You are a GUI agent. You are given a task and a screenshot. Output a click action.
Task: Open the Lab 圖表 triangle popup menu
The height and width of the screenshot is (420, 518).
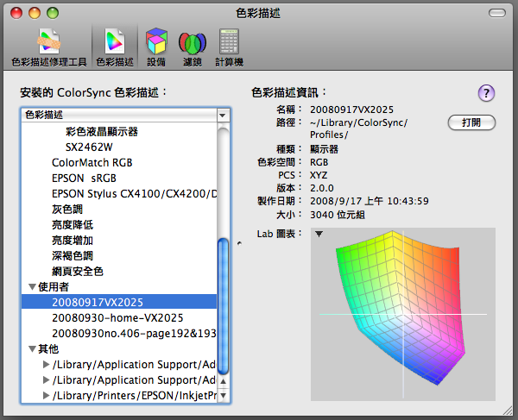319,234
